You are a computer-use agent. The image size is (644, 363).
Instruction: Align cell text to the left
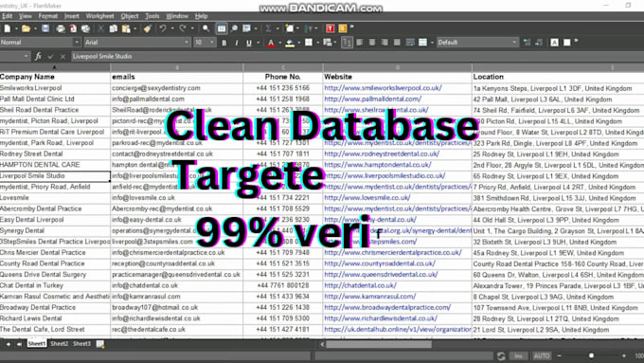tap(360, 43)
